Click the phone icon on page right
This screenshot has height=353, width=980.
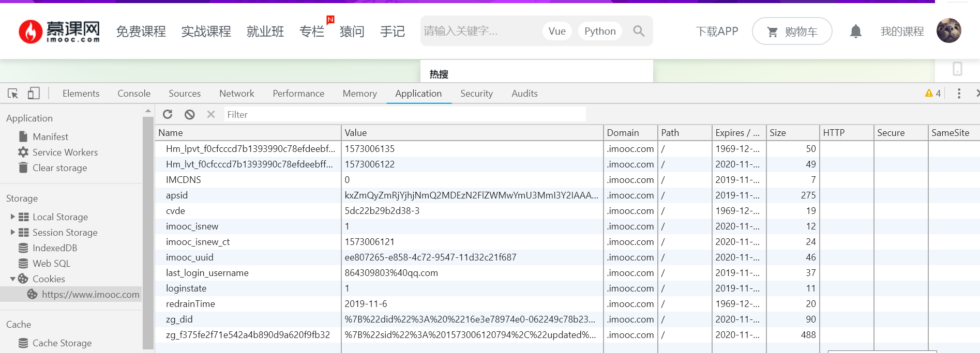(x=957, y=69)
